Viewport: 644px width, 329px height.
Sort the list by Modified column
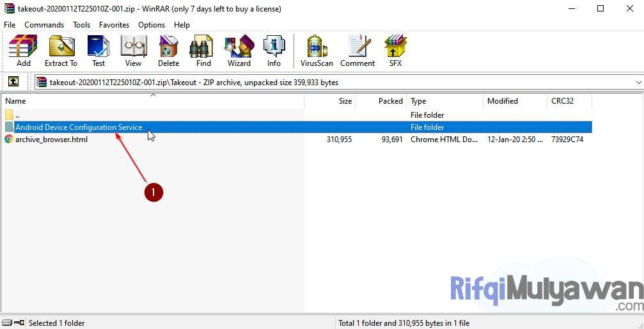[x=515, y=100]
